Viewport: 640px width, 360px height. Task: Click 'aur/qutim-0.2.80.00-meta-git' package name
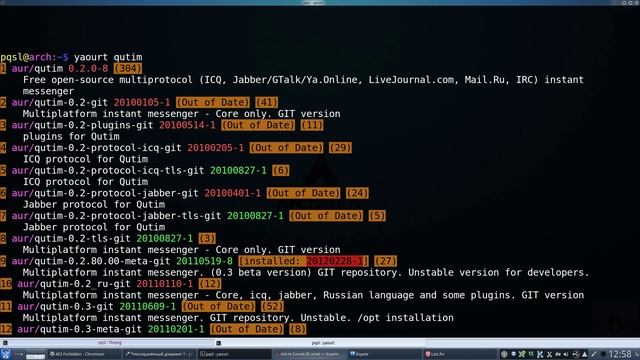91,261
